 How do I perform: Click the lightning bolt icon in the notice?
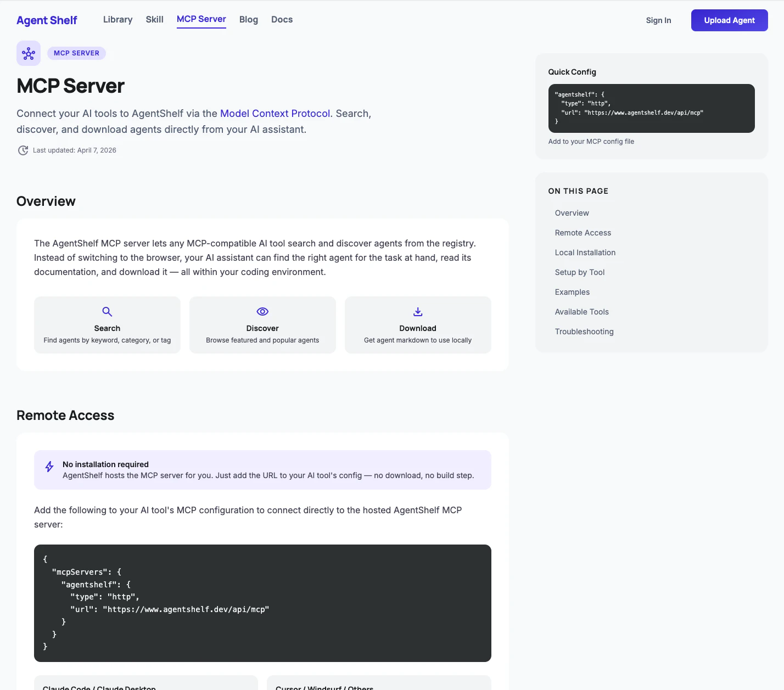pos(49,467)
